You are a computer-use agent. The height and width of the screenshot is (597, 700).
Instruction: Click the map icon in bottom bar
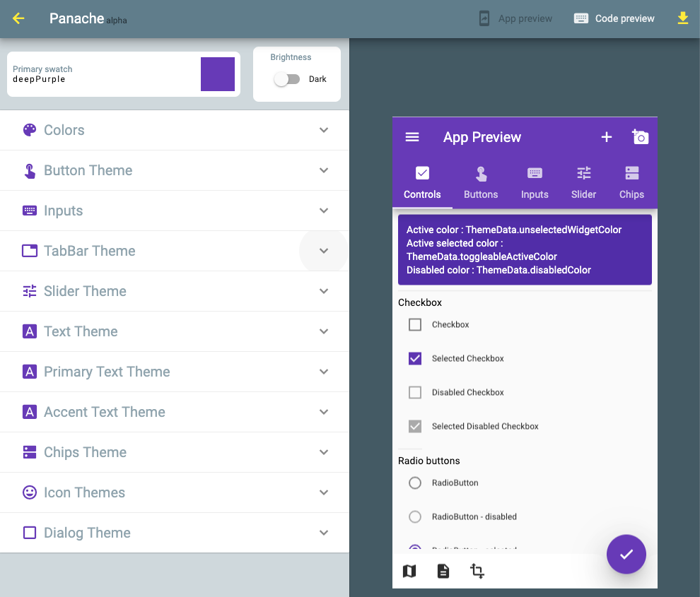(x=409, y=571)
